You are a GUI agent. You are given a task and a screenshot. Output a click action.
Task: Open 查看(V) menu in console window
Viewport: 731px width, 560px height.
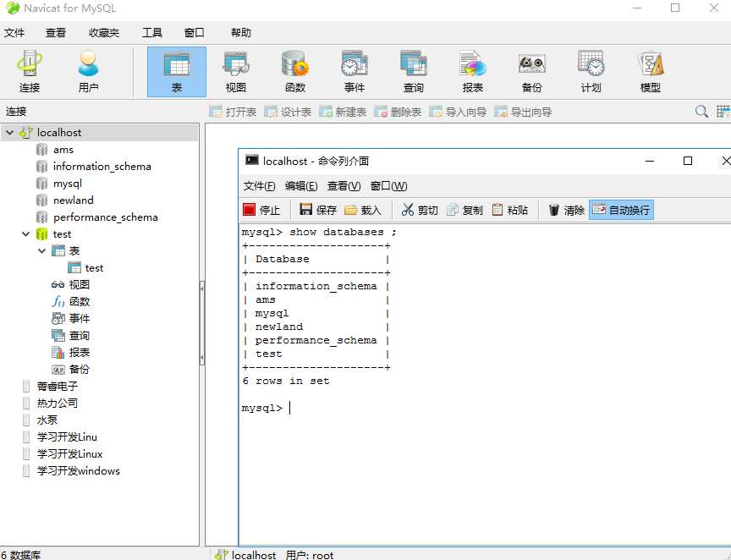344,186
